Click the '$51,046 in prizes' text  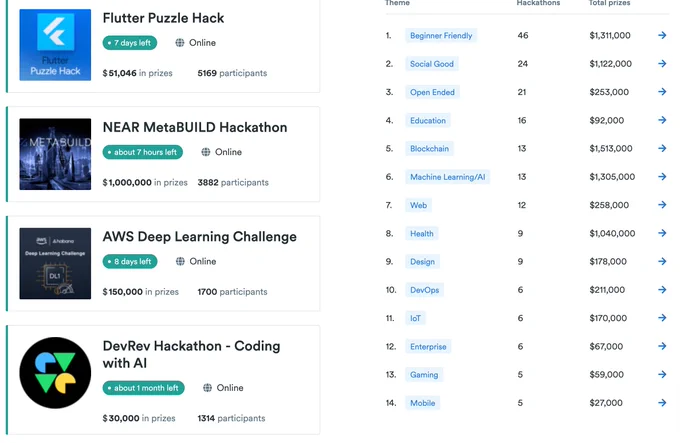click(x=137, y=73)
